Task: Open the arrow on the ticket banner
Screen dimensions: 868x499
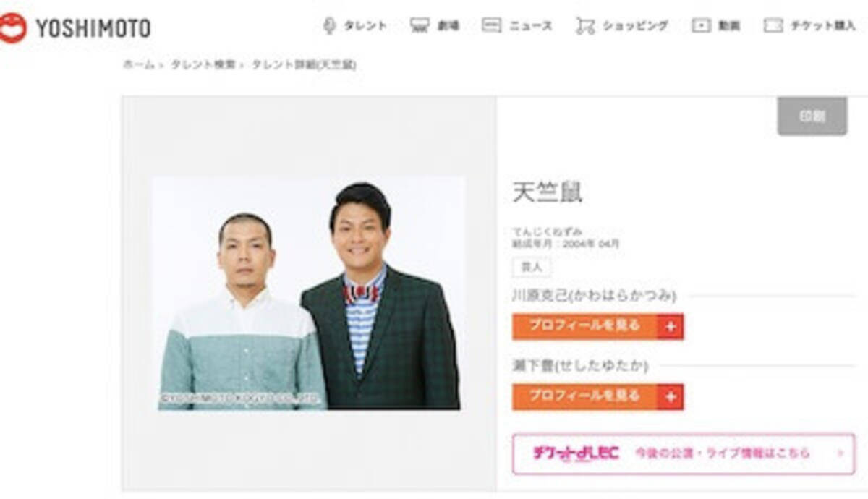Action: pos(841,454)
